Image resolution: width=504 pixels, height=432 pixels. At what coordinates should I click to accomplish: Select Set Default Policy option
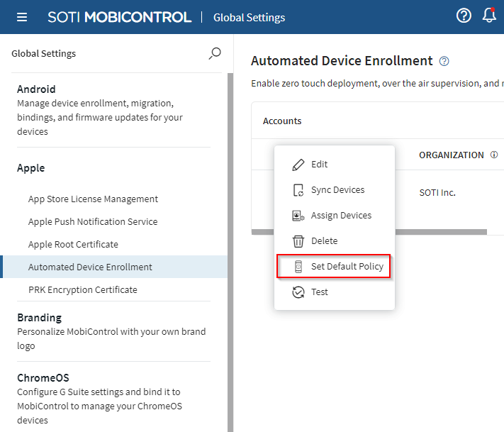point(347,267)
